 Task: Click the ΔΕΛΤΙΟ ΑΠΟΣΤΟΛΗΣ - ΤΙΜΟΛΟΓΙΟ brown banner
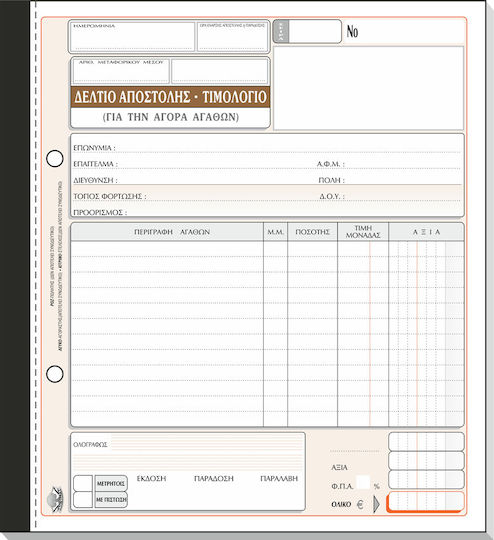[x=171, y=97]
